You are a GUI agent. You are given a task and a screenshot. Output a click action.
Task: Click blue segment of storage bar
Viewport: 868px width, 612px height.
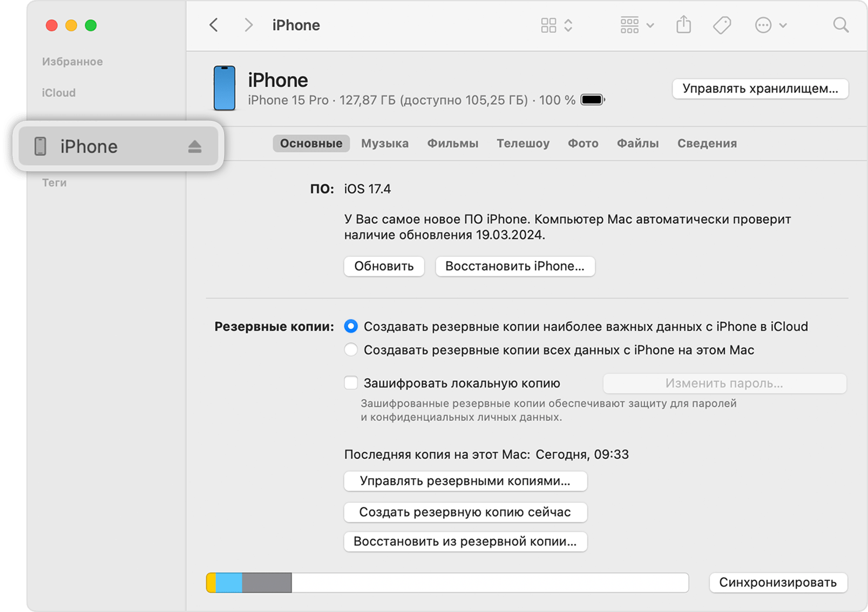pyautogui.click(x=229, y=583)
